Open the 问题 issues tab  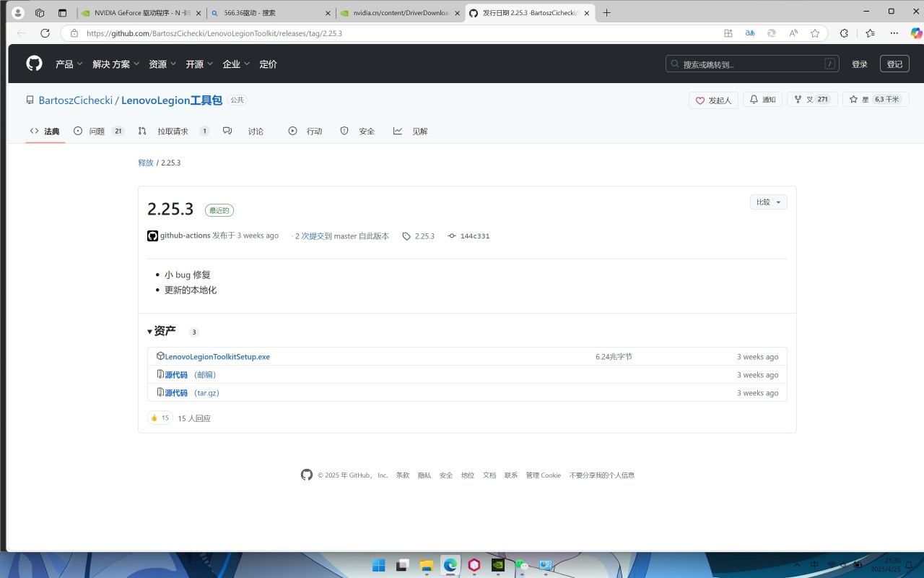click(x=99, y=131)
